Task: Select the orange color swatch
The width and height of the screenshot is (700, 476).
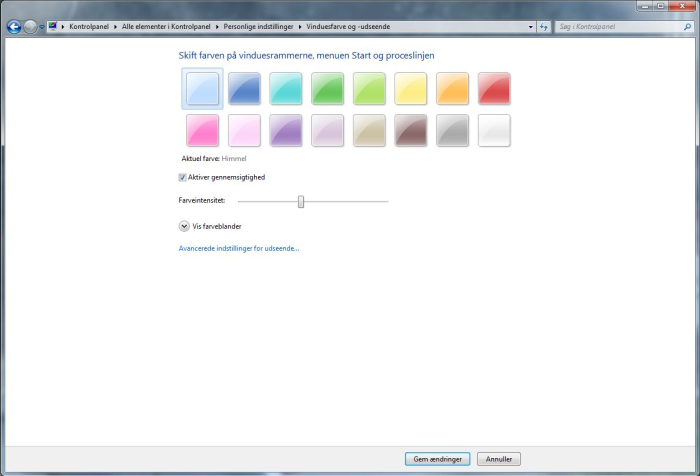Action: coord(453,88)
